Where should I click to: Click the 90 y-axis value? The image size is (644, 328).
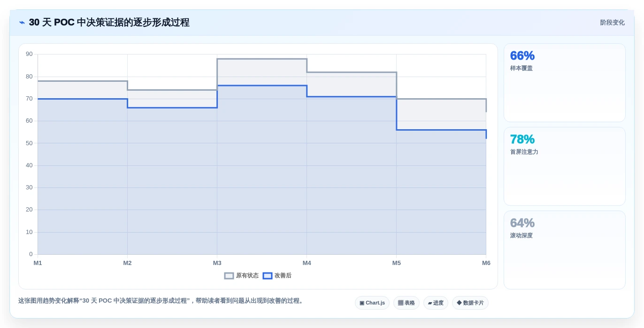coord(29,54)
